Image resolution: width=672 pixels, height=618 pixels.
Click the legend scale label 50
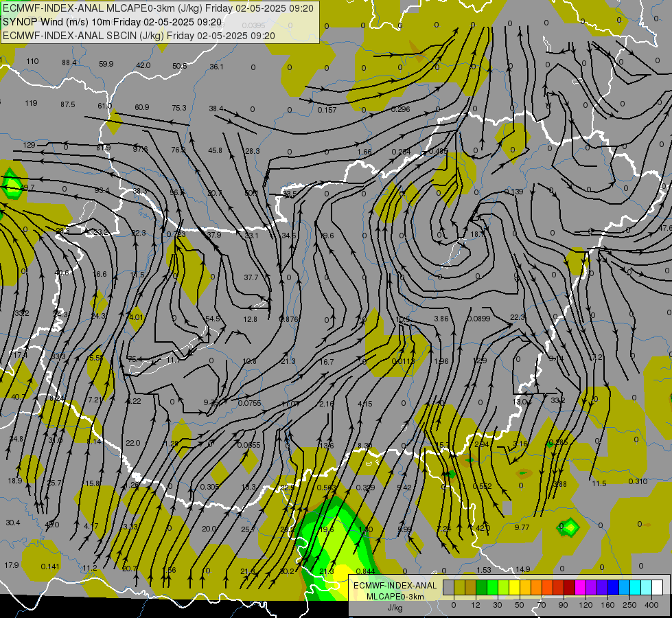[x=520, y=605]
